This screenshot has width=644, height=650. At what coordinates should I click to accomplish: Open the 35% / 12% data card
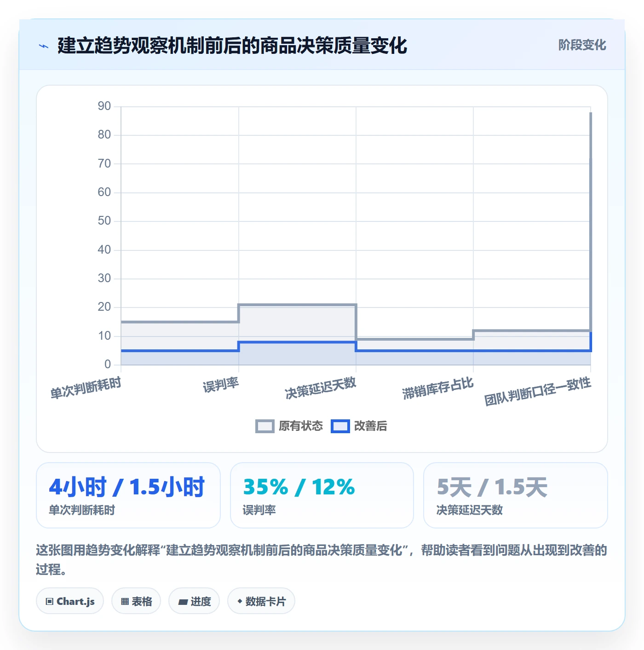tap(322, 495)
